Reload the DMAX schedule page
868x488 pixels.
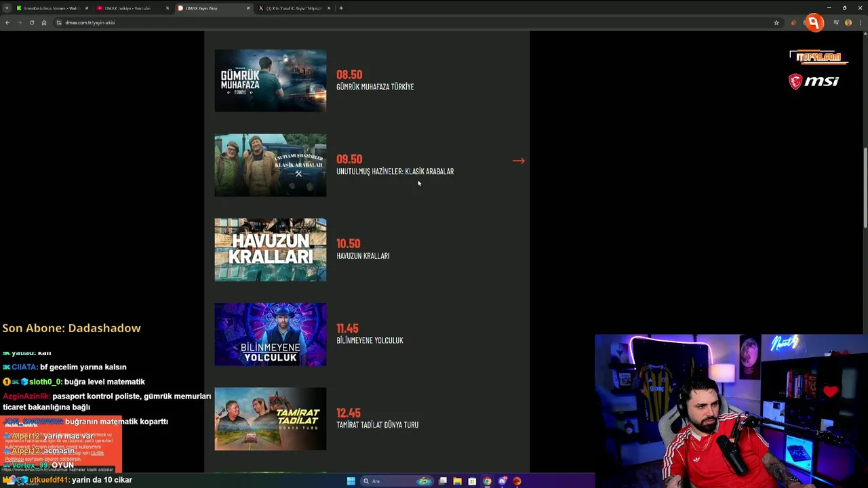pyautogui.click(x=31, y=22)
